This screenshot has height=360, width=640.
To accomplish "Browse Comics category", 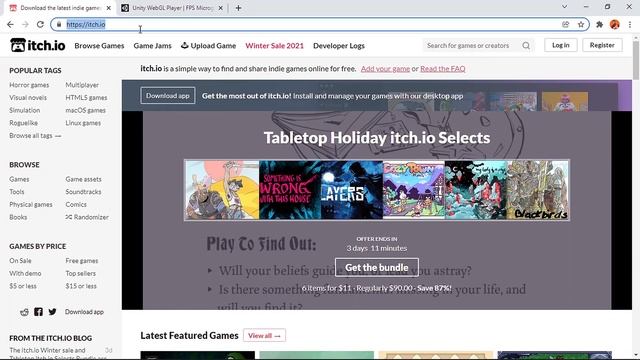I will coord(76,204).
